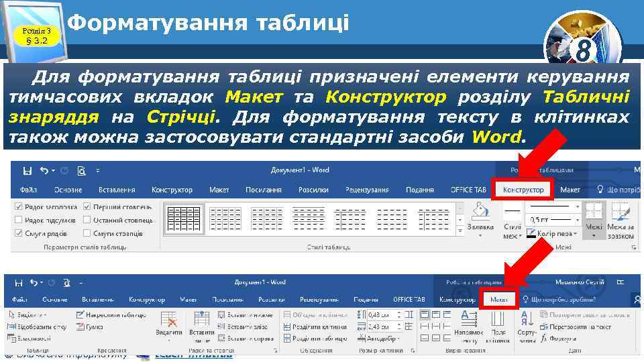Image resolution: width=644 pixels, height=362 pixels.
Task: Check Рядок підсумків checkbox
Action: click(19, 220)
